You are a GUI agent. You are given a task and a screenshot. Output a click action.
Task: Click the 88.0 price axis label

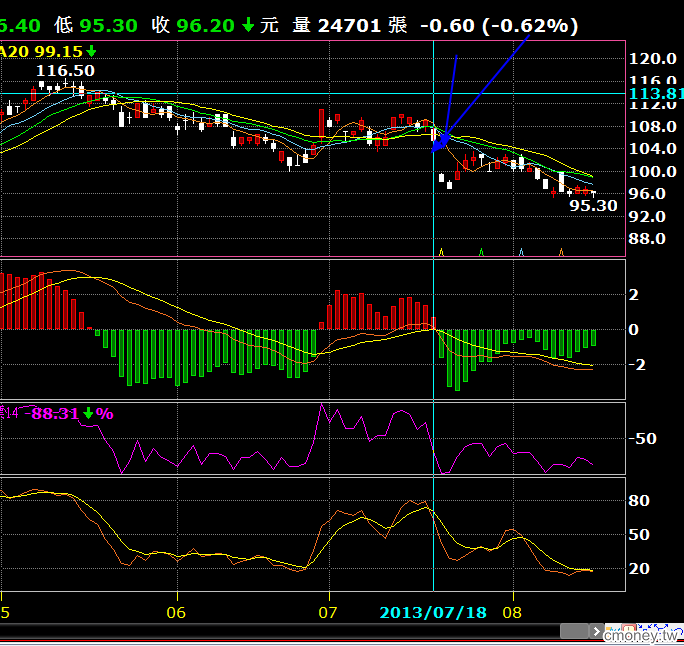[647, 239]
